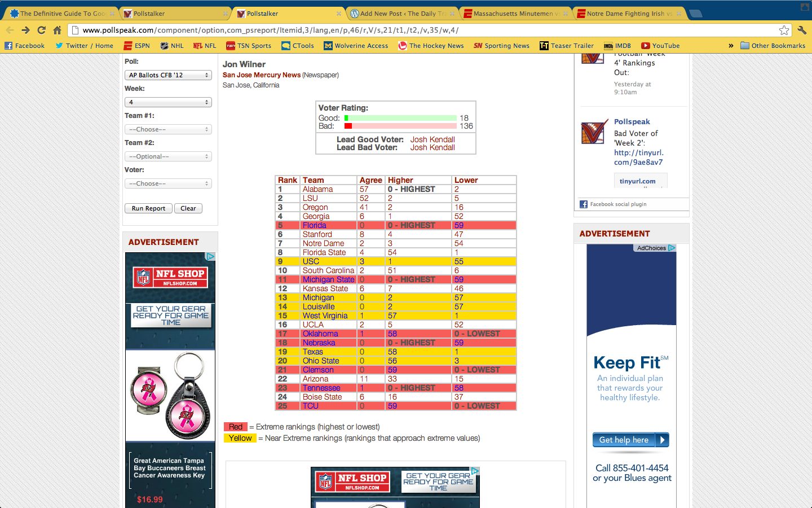Reload the page with the refresh icon
812x508 pixels.
point(41,30)
